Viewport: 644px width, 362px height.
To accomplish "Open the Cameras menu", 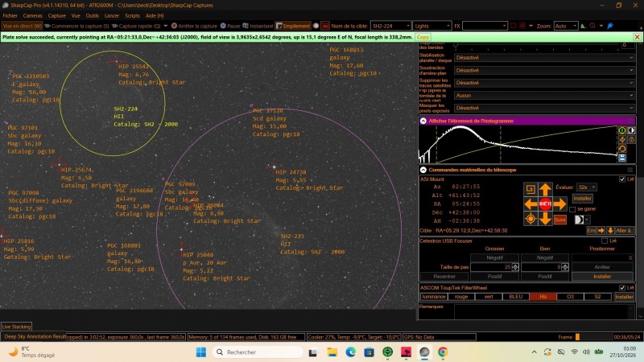I will pos(32,15).
